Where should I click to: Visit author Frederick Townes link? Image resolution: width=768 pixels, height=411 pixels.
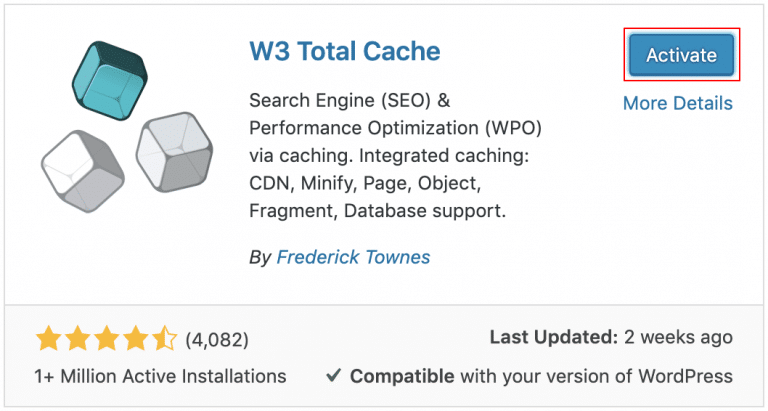coord(353,257)
